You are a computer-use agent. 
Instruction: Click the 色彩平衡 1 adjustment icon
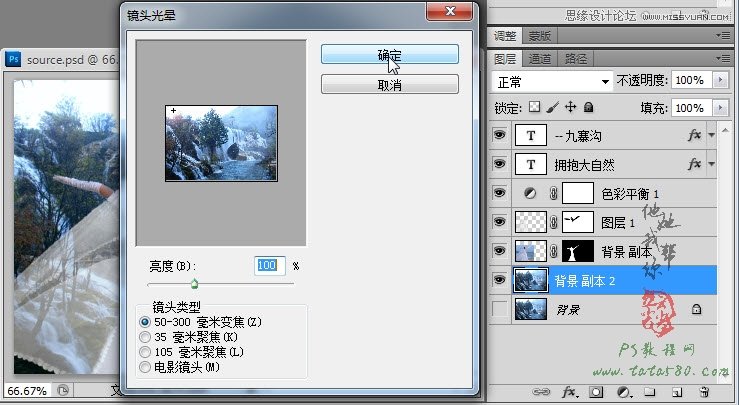(x=530, y=193)
